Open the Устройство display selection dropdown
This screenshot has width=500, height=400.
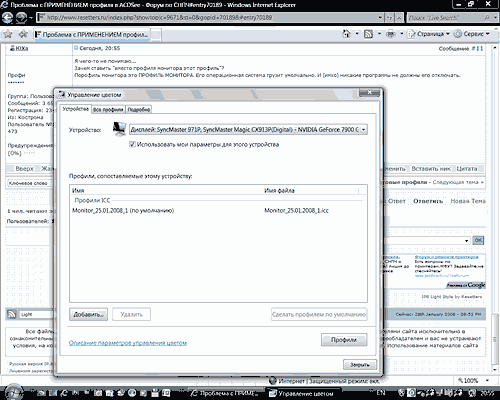coord(248,129)
